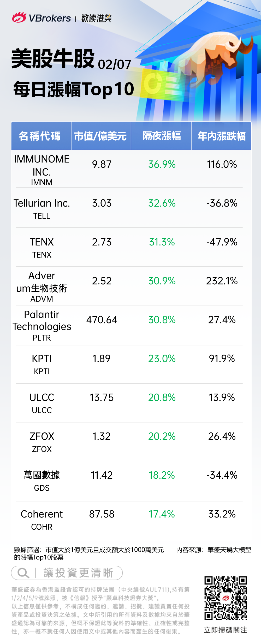Select the Palantir Technologies PLTR row
This screenshot has height=644, width=261.
pyautogui.click(x=42, y=325)
